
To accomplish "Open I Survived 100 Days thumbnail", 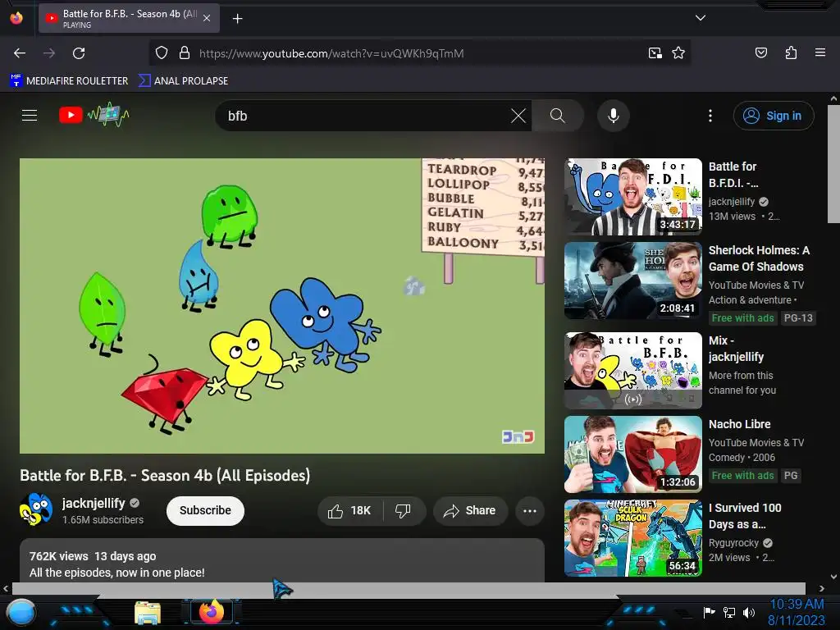I will pyautogui.click(x=632, y=538).
